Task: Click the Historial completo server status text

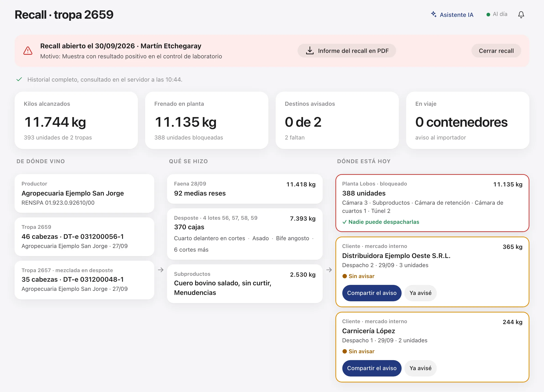Action: pyautogui.click(x=105, y=80)
